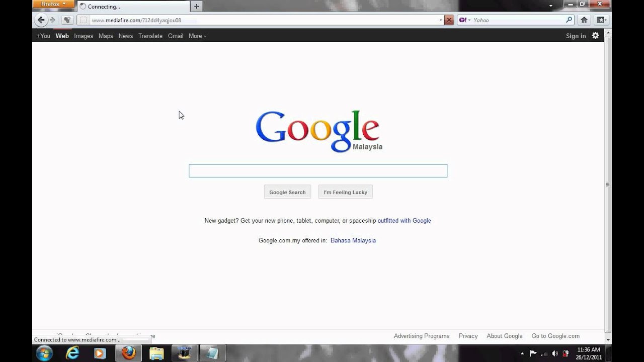Expand the More menu in Google bar
Screen dimensions: 644x362
(197, 36)
